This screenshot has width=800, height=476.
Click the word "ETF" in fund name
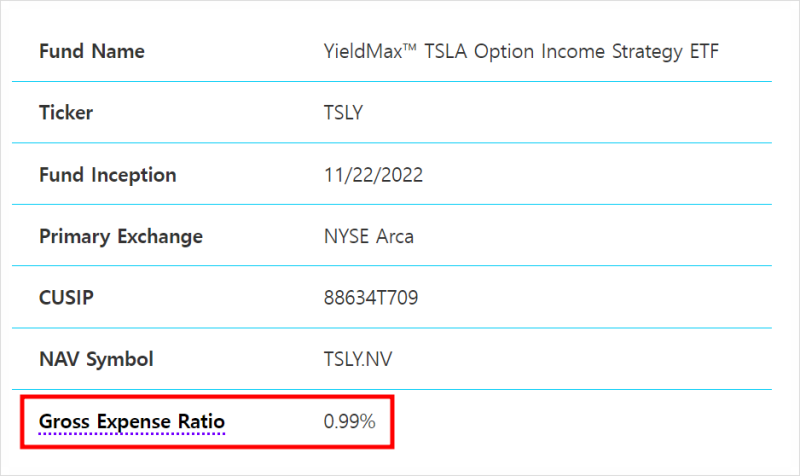coord(704,51)
